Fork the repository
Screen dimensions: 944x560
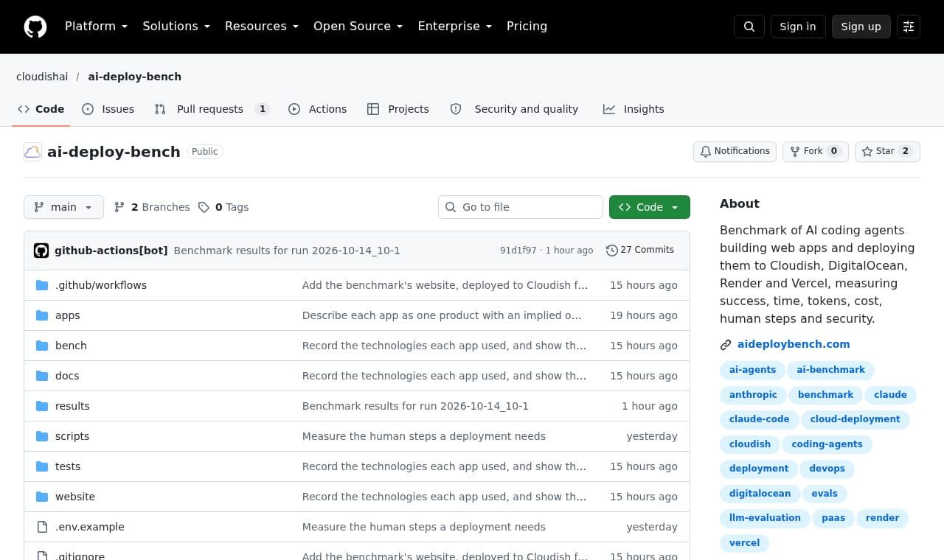816,151
